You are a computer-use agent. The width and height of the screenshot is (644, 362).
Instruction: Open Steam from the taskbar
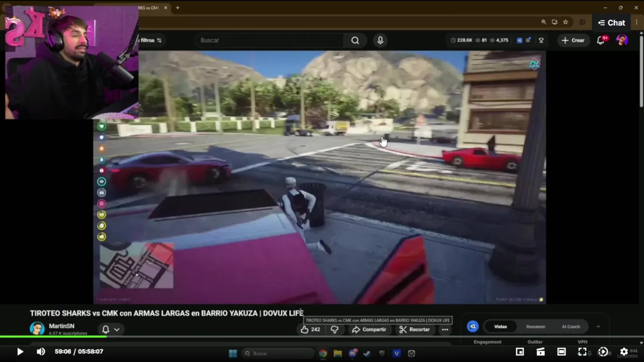coord(367,353)
